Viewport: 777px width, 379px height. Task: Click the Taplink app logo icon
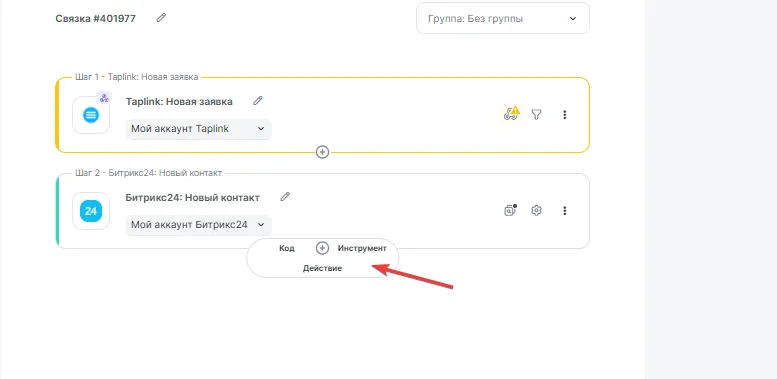tap(91, 115)
